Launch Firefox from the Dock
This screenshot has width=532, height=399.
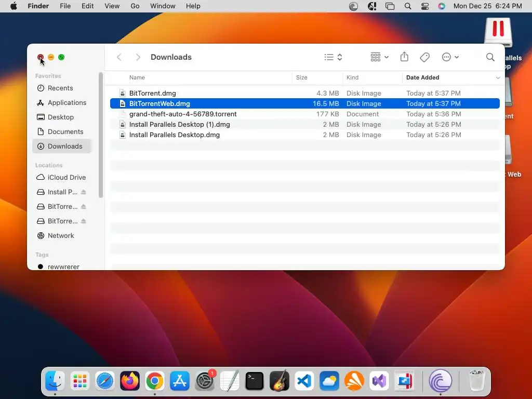[x=130, y=381]
